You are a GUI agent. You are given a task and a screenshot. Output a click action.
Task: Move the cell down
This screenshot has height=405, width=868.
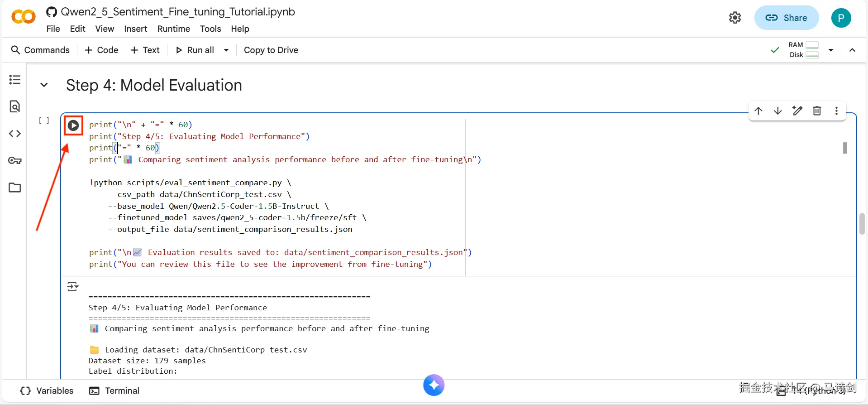tap(778, 111)
